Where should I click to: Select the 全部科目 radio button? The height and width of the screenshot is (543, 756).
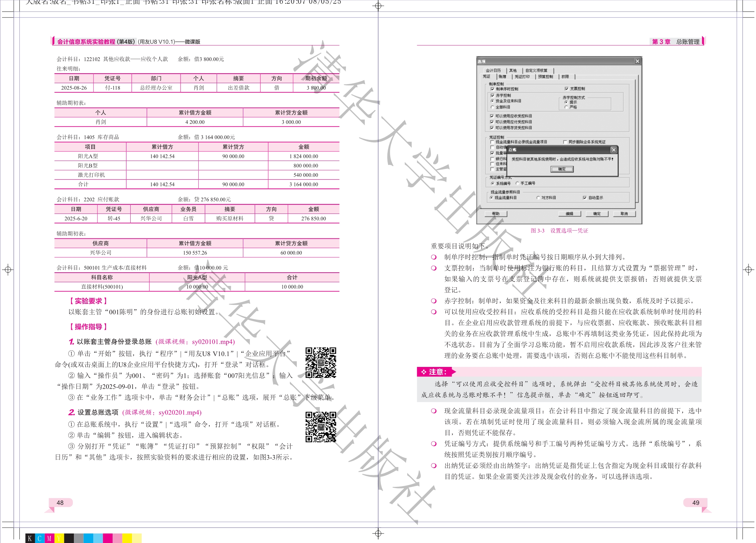point(492,107)
